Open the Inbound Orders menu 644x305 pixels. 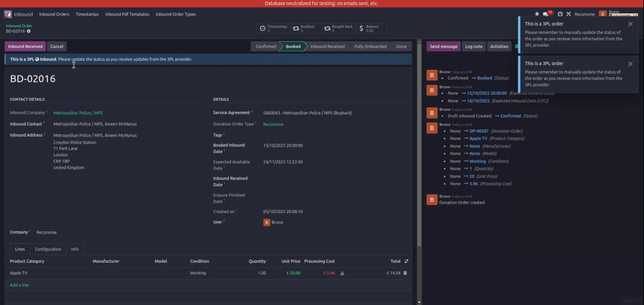[x=54, y=14]
